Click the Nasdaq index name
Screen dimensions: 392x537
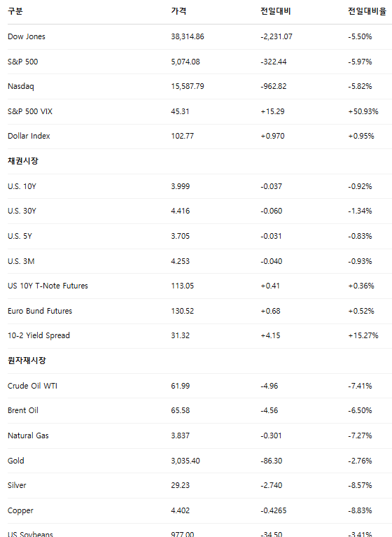[x=21, y=86]
